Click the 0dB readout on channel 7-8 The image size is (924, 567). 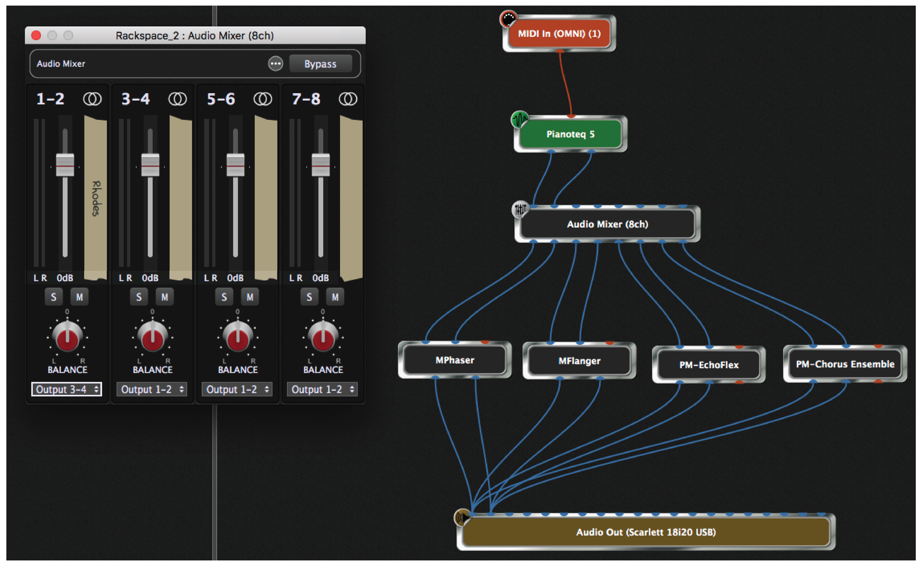pos(321,278)
